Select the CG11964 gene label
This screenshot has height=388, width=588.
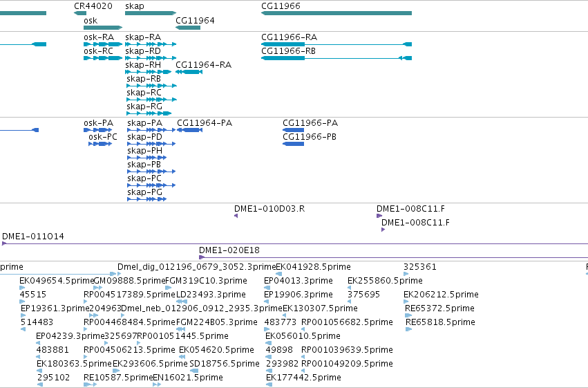(x=195, y=21)
